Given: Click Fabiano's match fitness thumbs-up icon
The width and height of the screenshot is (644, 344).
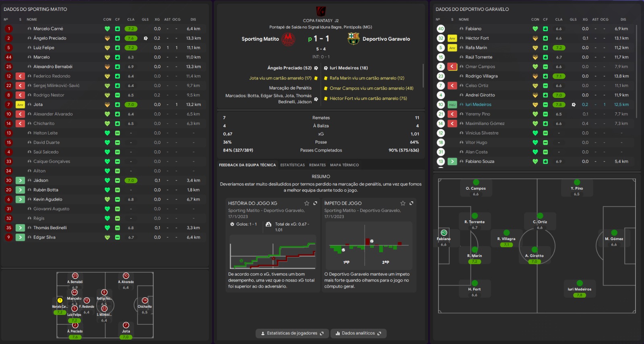Looking at the screenshot, I should pyautogui.click(x=545, y=29).
